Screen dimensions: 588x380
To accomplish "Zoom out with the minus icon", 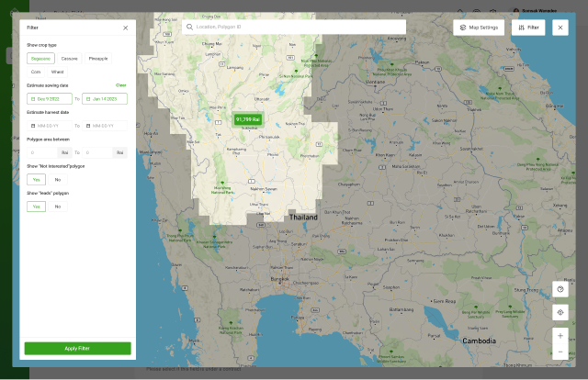I will 560,352.
